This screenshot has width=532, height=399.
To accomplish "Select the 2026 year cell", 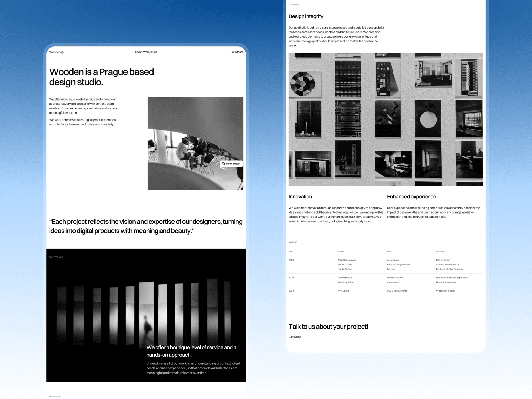I will click(291, 260).
